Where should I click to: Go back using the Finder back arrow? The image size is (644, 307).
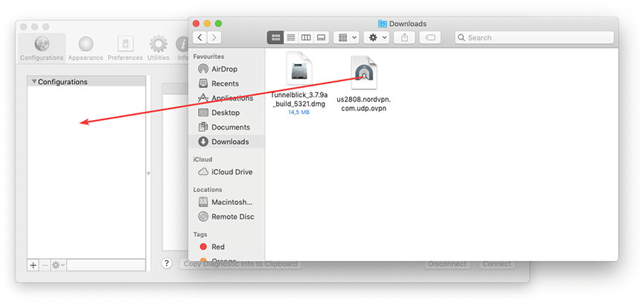[200, 37]
